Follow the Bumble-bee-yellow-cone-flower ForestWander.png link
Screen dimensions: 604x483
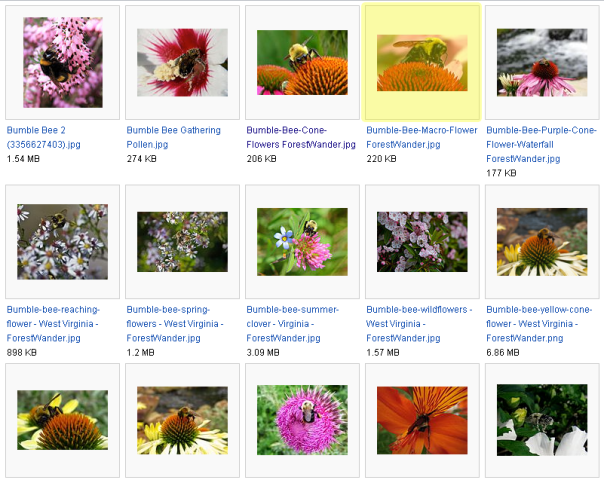coord(539,324)
